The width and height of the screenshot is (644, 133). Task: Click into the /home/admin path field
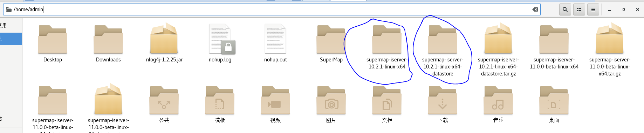point(272,9)
